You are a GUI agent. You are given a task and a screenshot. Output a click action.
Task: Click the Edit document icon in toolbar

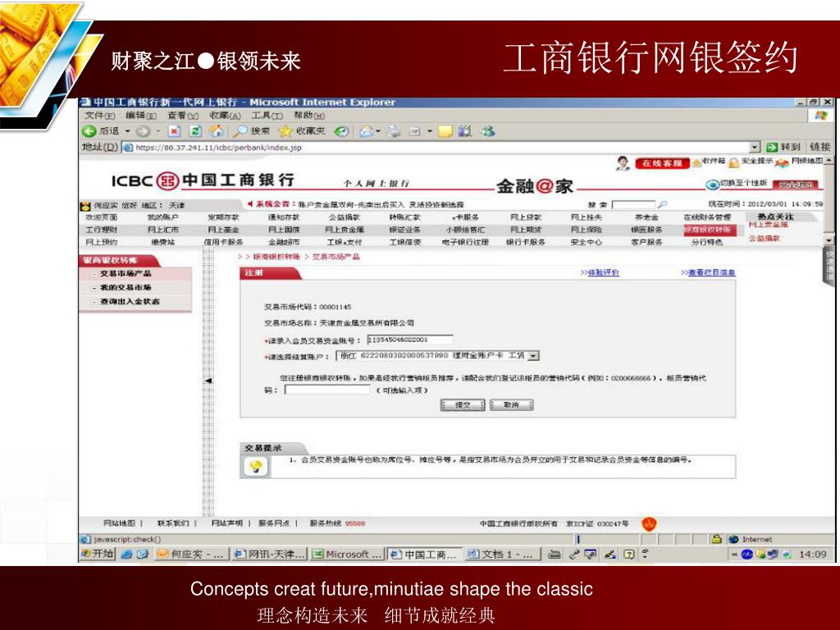tap(414, 130)
